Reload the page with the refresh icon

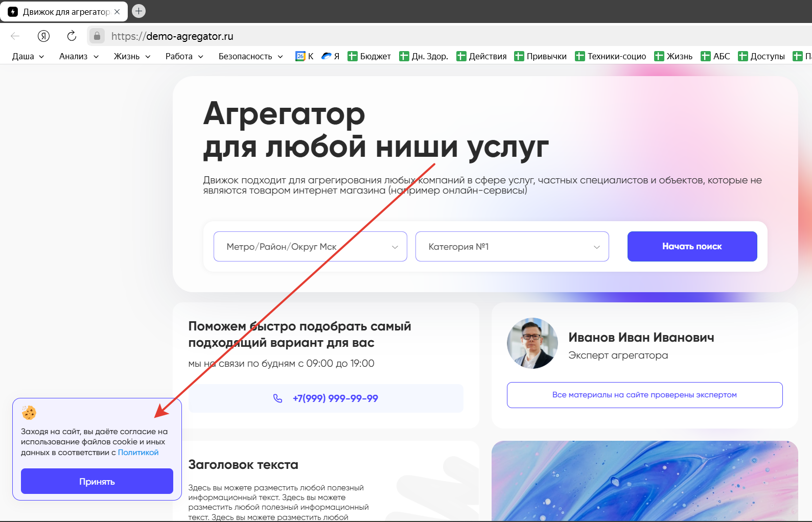(x=72, y=36)
